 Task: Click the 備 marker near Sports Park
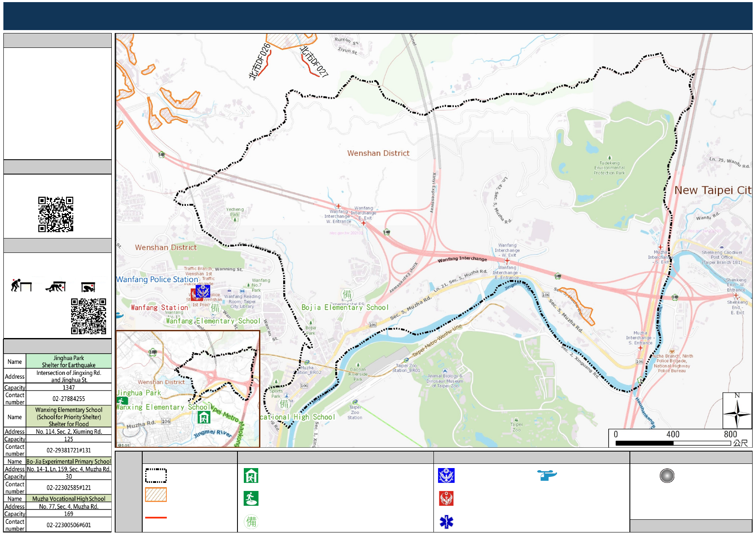click(284, 404)
